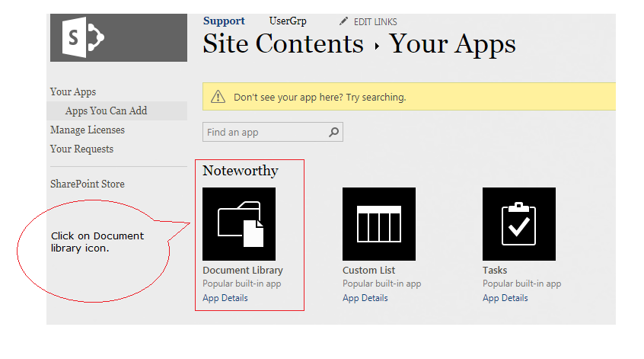
Task: Click the search magnifier icon
Action: coord(334,132)
